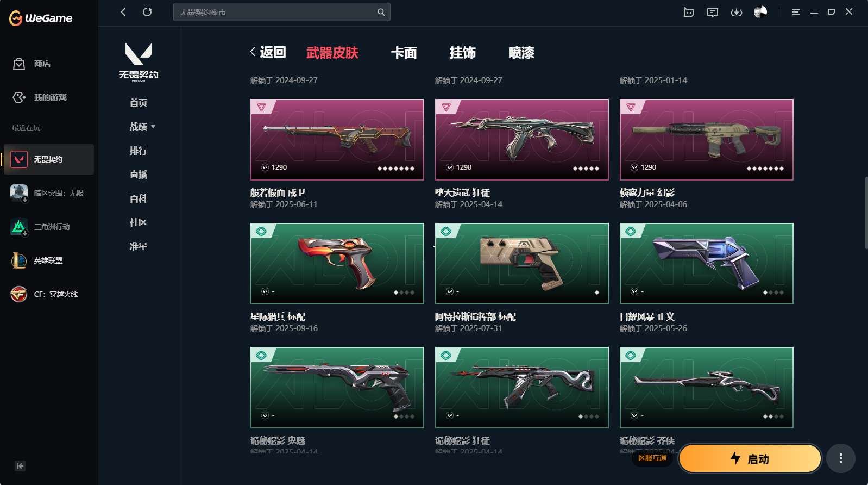Expand the 战绩 dropdown menu
Viewport: 868px width, 485px height.
pos(142,127)
